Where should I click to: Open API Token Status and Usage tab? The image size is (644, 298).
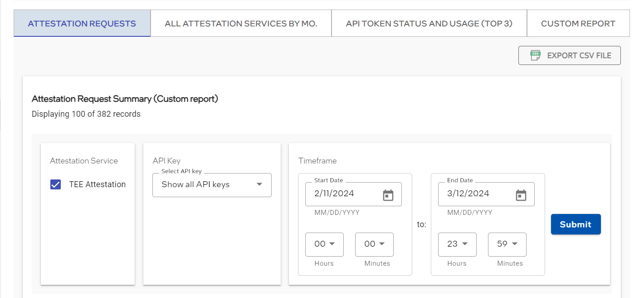tap(429, 23)
